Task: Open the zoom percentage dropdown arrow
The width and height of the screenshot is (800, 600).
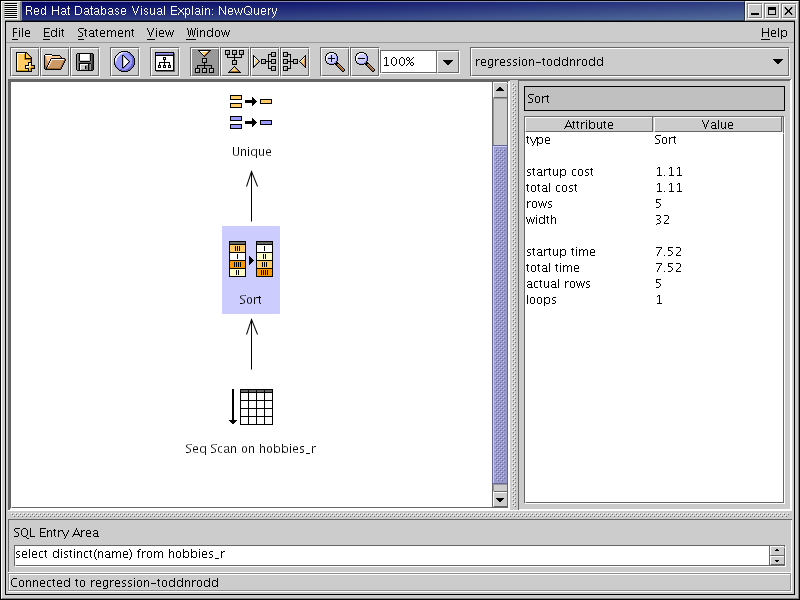Action: 448,62
